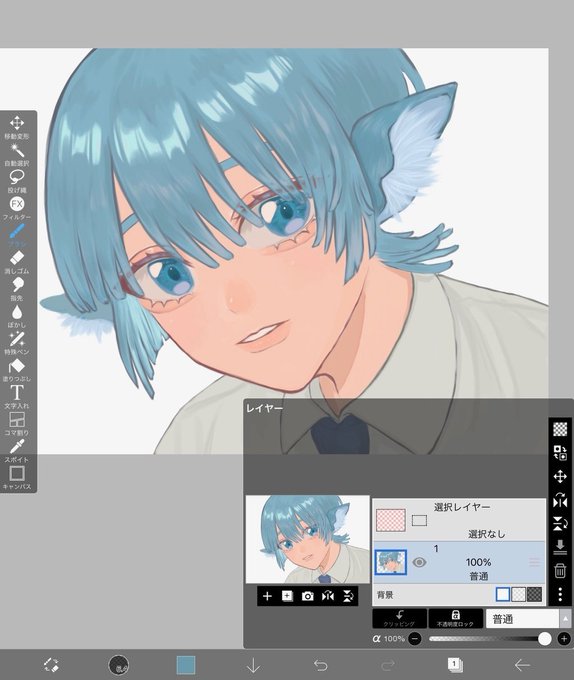Tap the move layer arrows icon in sidebar

560,477
